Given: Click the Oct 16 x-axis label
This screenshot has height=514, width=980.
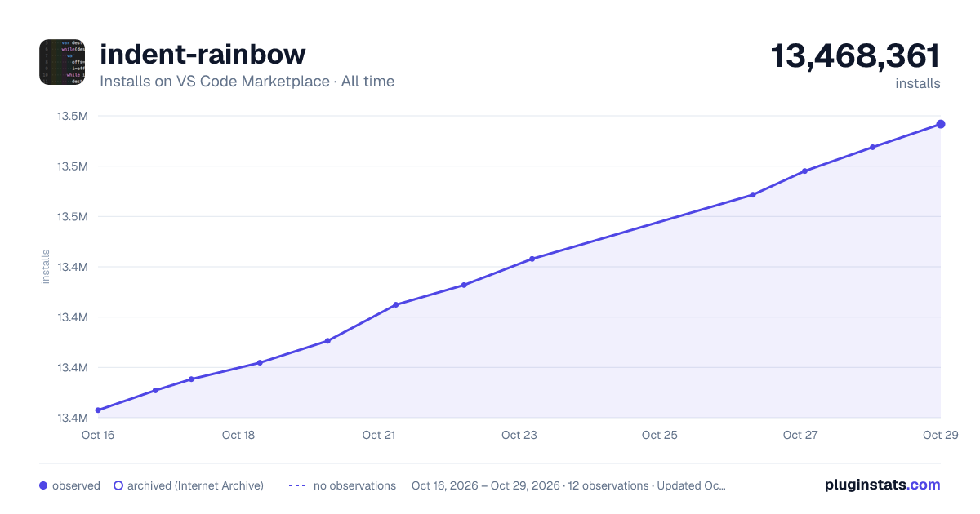Looking at the screenshot, I should 98,435.
